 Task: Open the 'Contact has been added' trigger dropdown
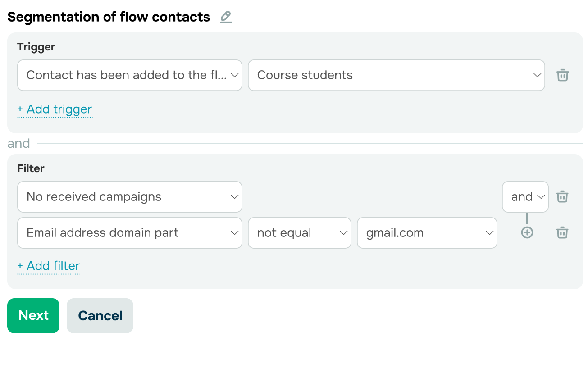pos(130,75)
